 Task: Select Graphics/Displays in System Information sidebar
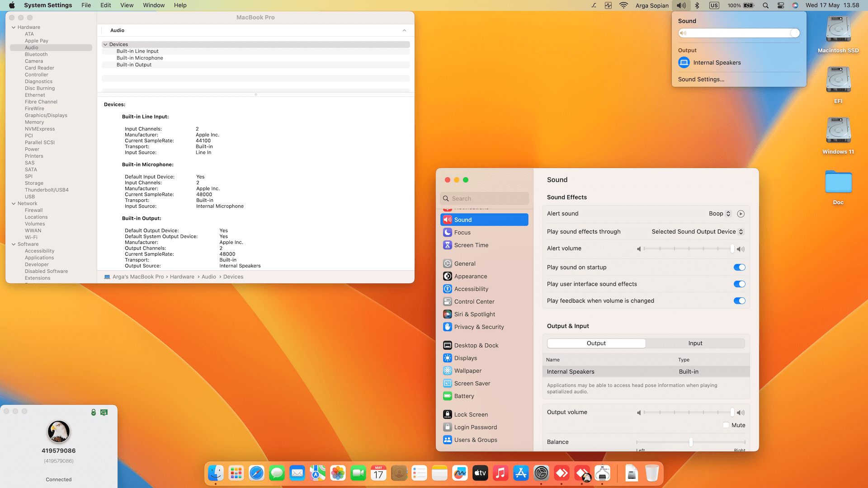click(46, 115)
